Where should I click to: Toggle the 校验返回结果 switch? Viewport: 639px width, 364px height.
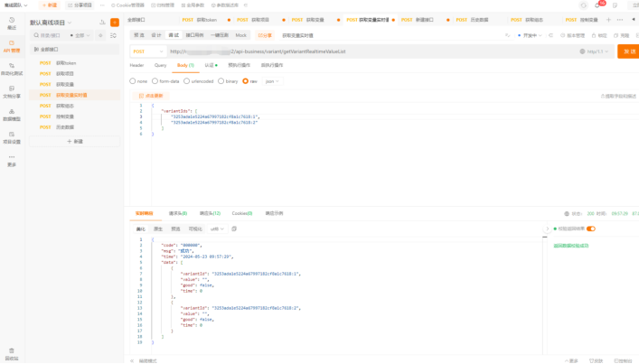591,229
